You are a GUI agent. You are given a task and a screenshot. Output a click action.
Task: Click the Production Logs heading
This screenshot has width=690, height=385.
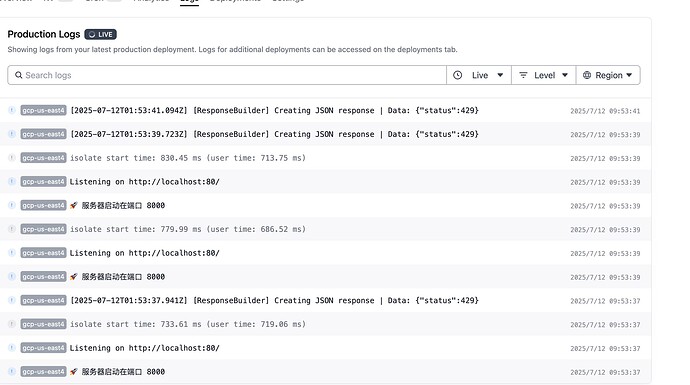44,34
